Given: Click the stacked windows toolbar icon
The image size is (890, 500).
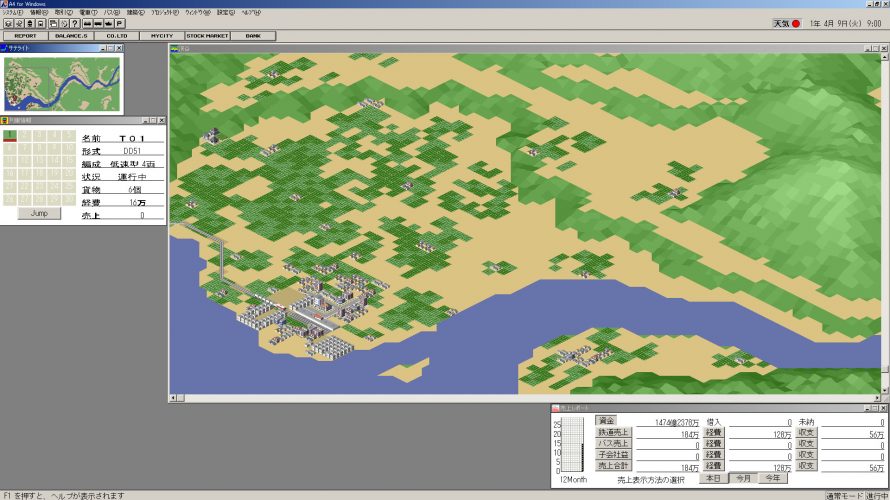Looking at the screenshot, I should (x=53, y=23).
